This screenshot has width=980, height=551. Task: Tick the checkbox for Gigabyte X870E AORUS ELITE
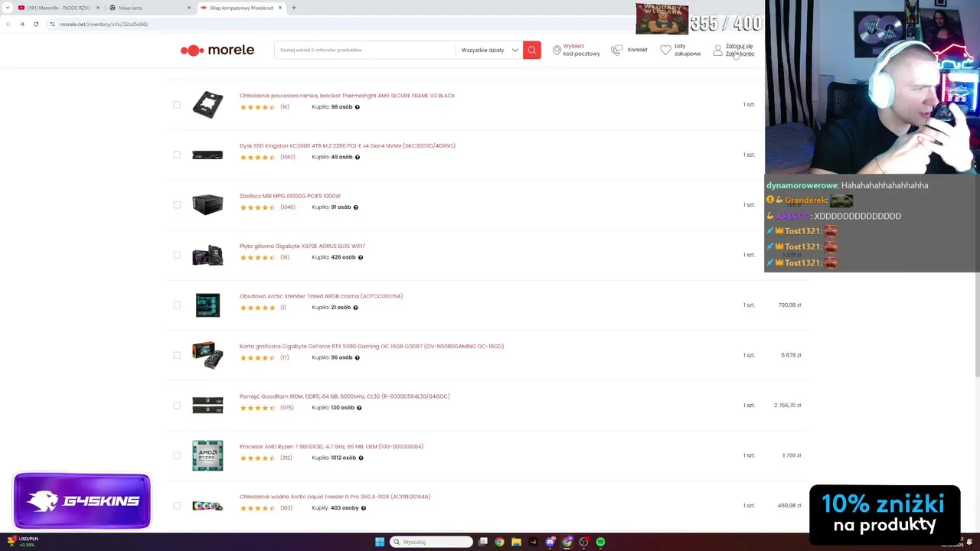click(x=177, y=255)
